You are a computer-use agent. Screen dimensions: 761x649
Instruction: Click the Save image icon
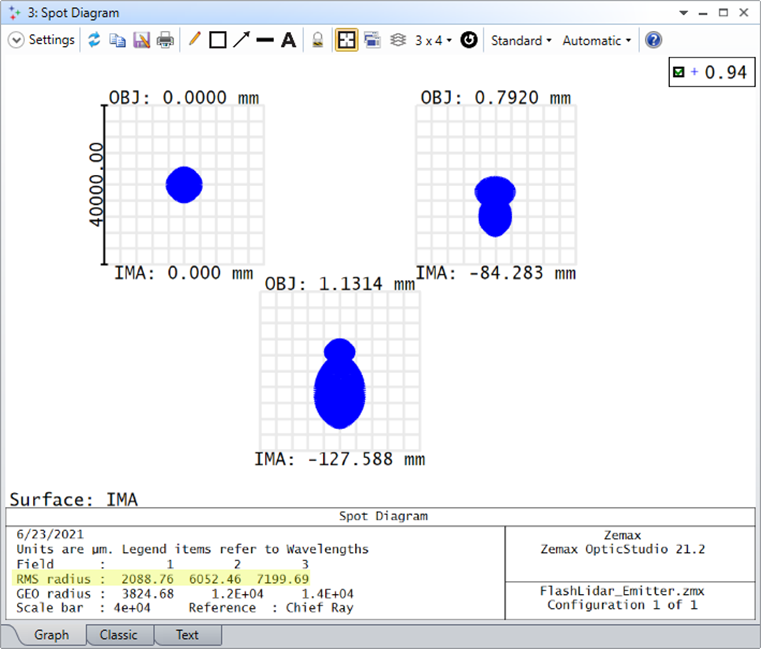coord(141,41)
